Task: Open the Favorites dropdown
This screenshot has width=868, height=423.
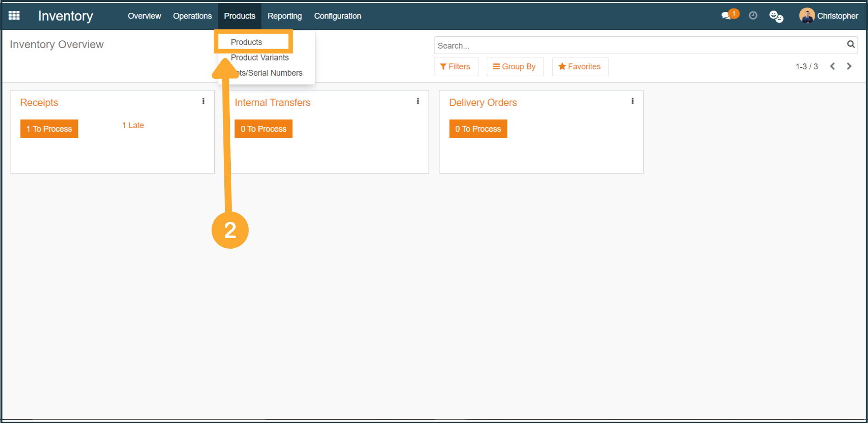Action: pyautogui.click(x=580, y=67)
